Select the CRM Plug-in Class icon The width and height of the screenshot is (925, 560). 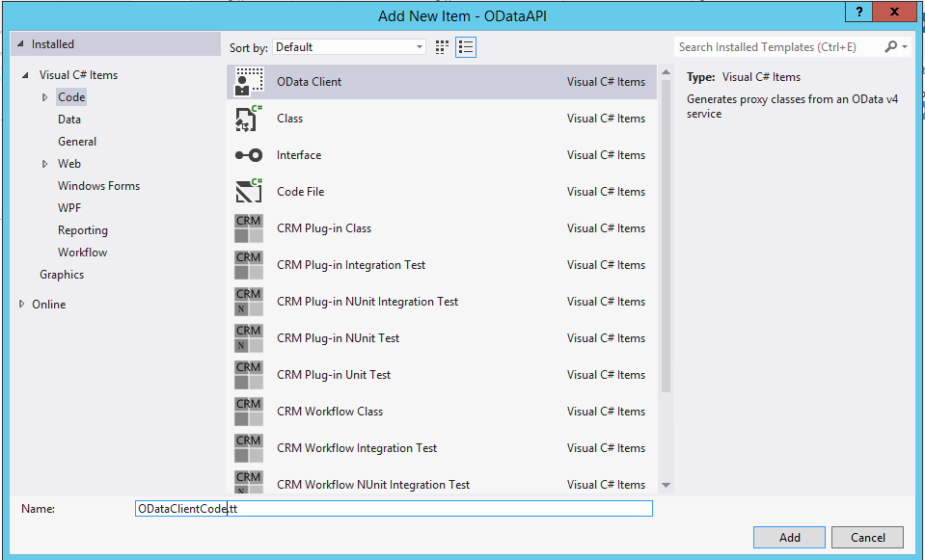(x=249, y=228)
